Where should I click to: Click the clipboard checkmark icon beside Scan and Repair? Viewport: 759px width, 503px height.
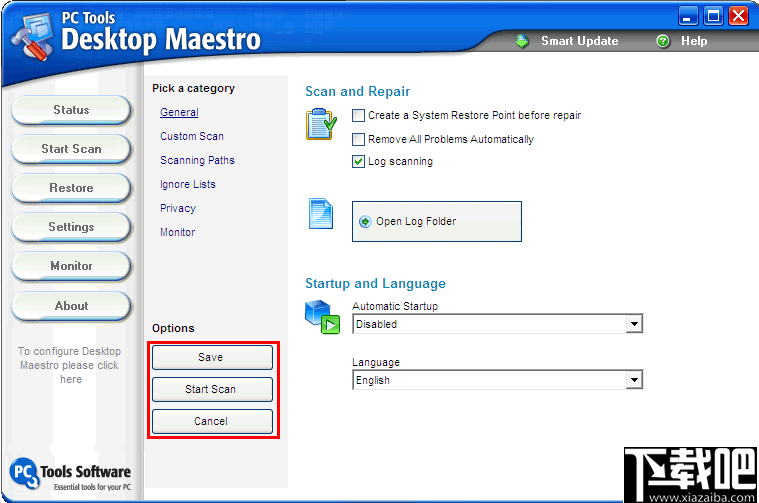pyautogui.click(x=321, y=124)
